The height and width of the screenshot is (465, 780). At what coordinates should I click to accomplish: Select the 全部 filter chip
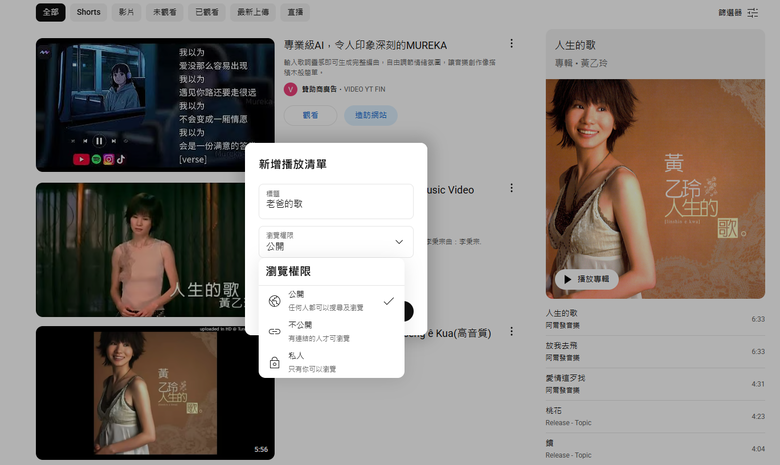click(x=50, y=12)
